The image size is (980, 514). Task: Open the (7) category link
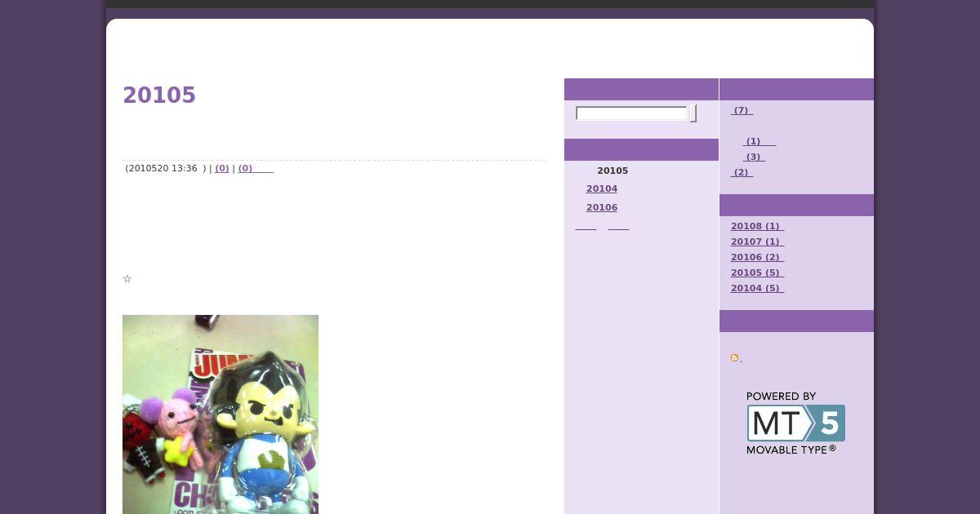pos(742,110)
